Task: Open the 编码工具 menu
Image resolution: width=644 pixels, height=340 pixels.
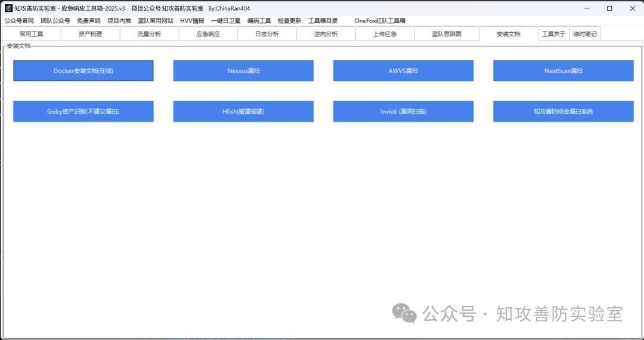Action: tap(259, 21)
